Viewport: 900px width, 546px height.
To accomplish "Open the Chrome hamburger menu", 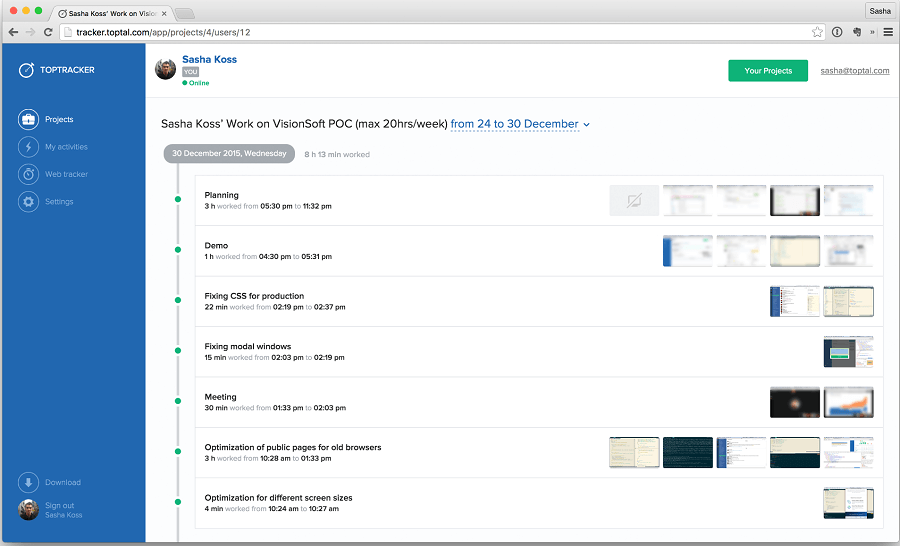I will click(888, 32).
